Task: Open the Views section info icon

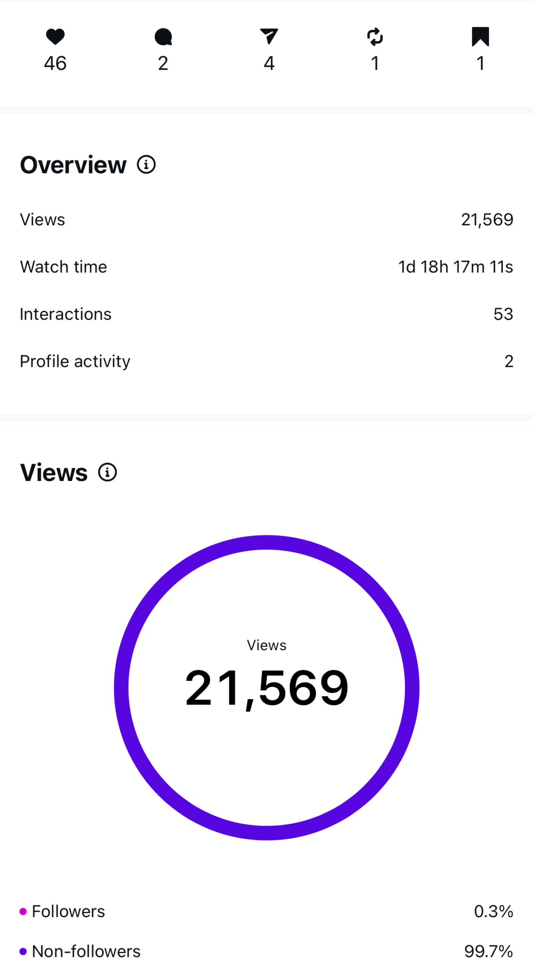Action: click(x=108, y=472)
